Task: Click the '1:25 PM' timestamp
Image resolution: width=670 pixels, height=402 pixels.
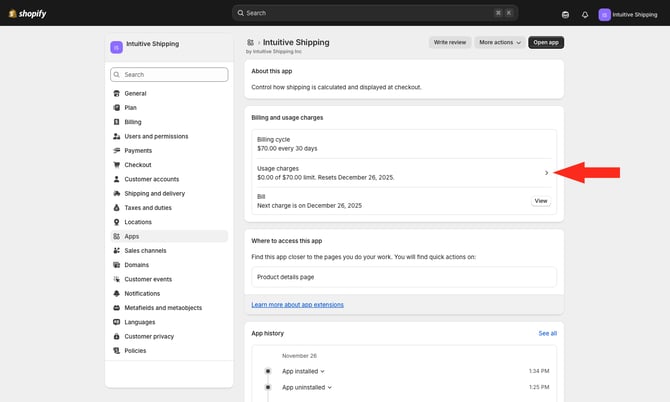Action: click(539, 387)
